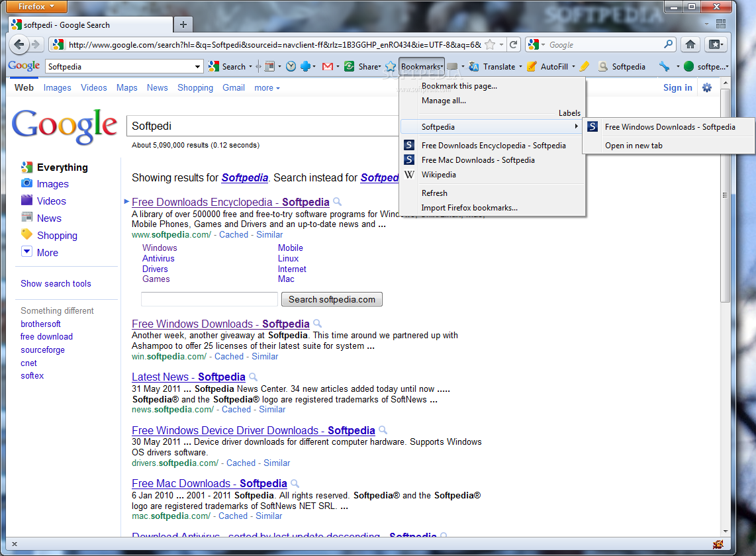The image size is (756, 556).
Task: Open the Gmail icon in Google toolbar
Action: point(328,67)
